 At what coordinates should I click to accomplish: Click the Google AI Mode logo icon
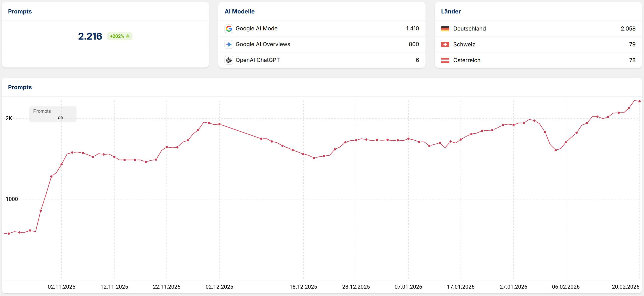tap(229, 29)
